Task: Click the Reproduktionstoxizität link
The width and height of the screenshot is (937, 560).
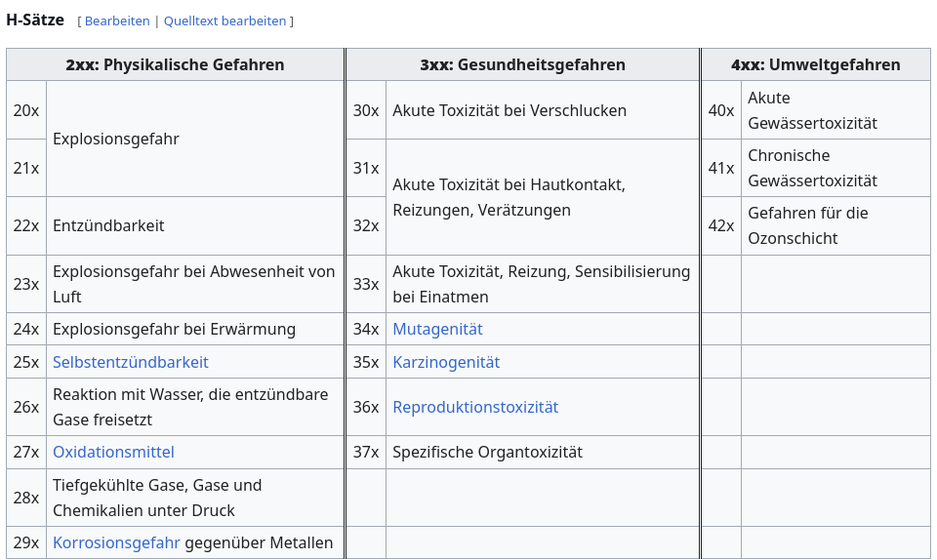Action: pos(475,407)
